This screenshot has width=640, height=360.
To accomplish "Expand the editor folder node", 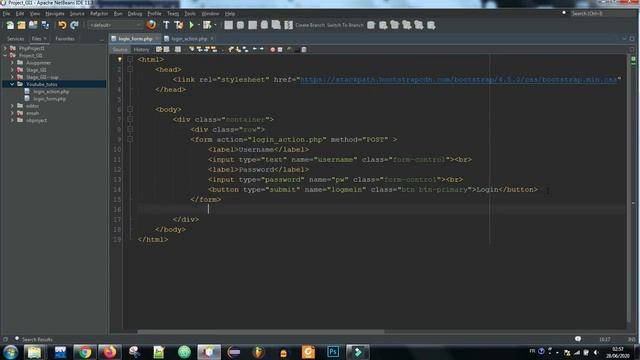I will click(12, 106).
